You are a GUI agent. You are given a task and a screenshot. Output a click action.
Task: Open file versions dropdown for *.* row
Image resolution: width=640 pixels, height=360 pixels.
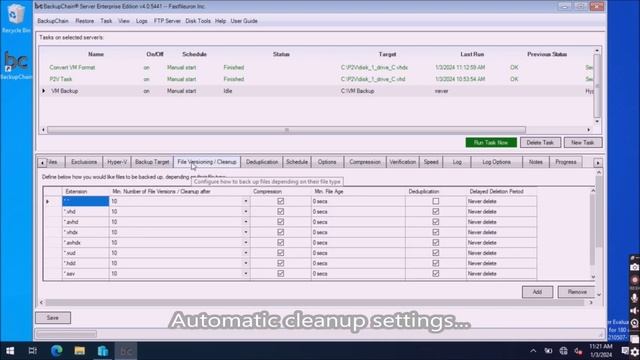tap(246, 201)
